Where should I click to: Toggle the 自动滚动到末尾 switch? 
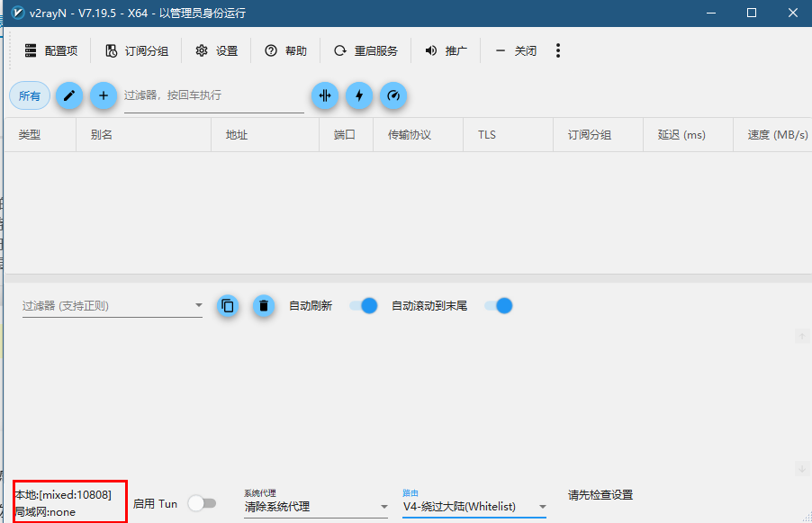(x=498, y=306)
